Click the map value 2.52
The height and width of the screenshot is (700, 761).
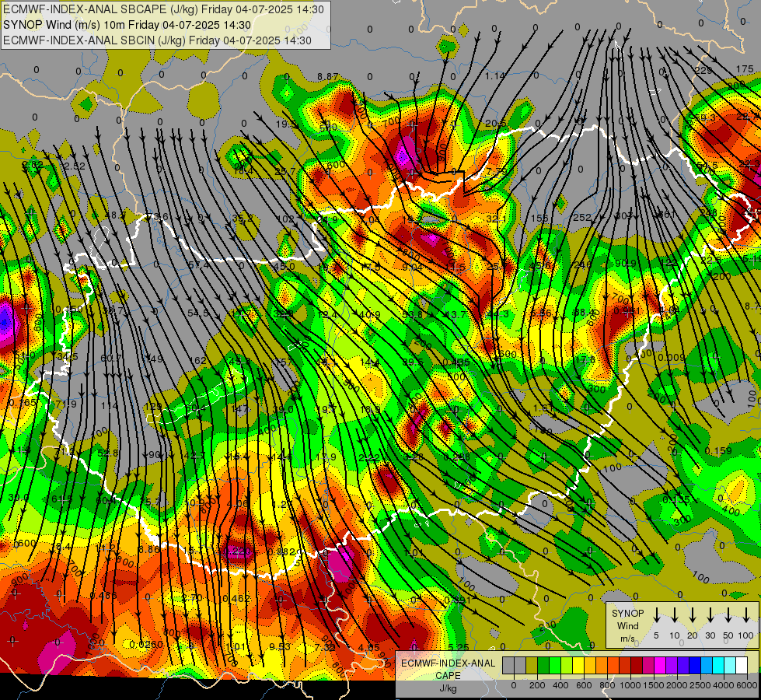click(75, 166)
